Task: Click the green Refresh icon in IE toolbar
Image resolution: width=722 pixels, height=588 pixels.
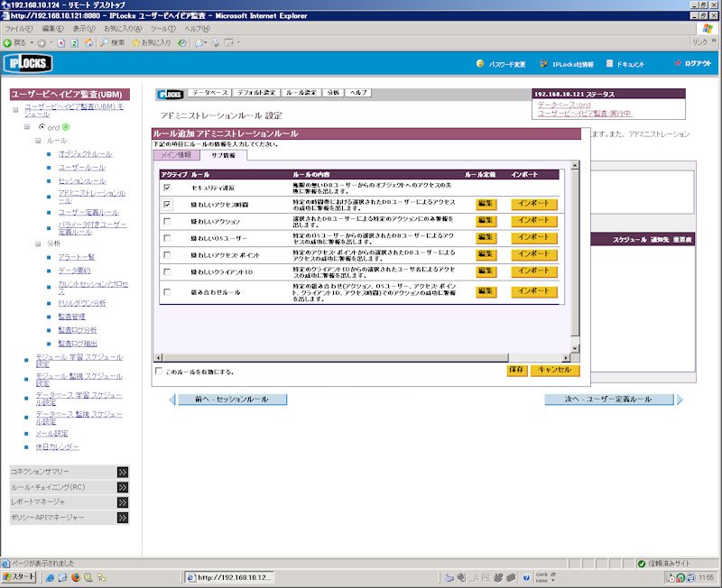Action: [74, 42]
